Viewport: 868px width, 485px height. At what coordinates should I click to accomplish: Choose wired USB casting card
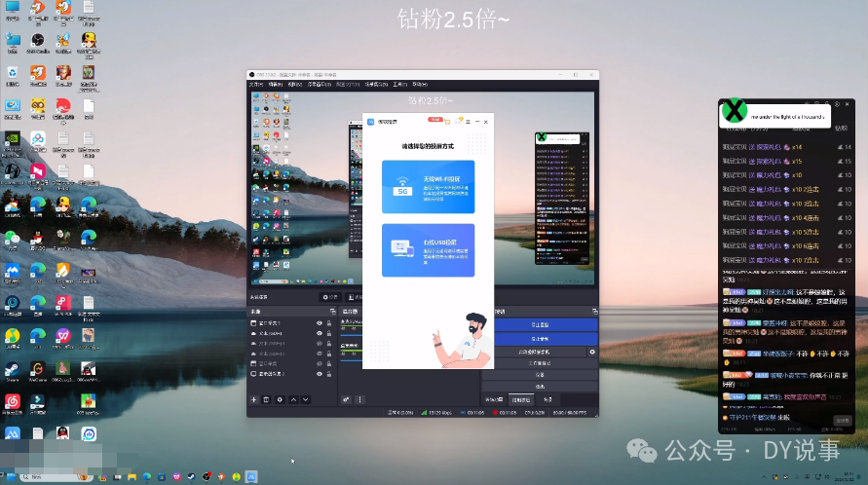428,250
